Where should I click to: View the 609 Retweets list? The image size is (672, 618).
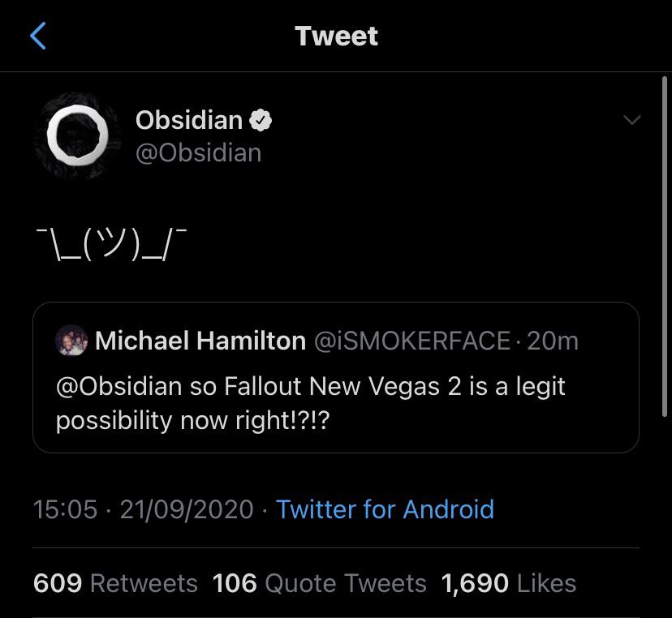click(x=115, y=583)
